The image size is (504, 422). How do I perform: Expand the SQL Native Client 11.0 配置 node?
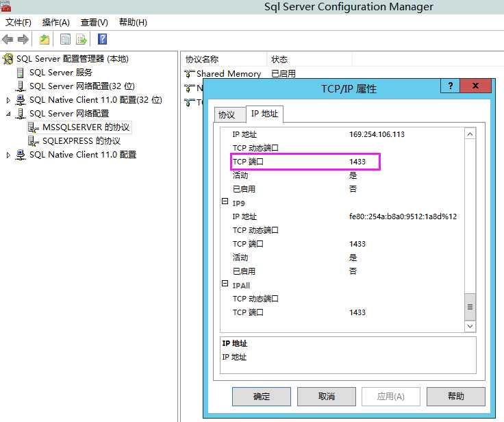8,155
